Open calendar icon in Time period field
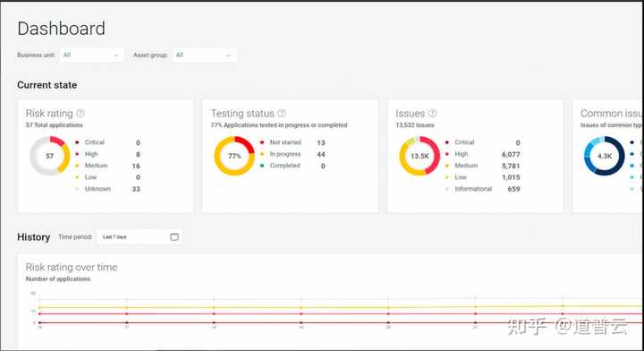Image resolution: width=644 pixels, height=351 pixels. coord(174,236)
